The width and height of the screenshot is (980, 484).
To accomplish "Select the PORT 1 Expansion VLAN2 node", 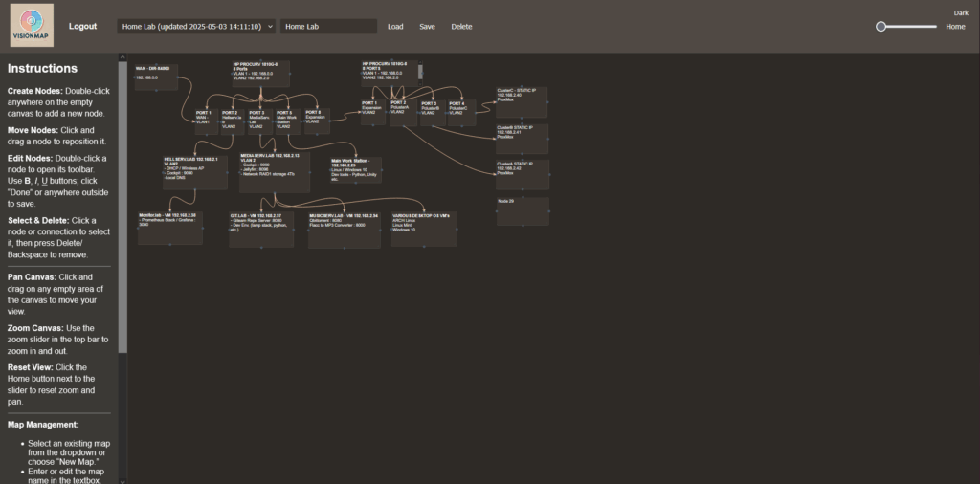I will 373,113.
